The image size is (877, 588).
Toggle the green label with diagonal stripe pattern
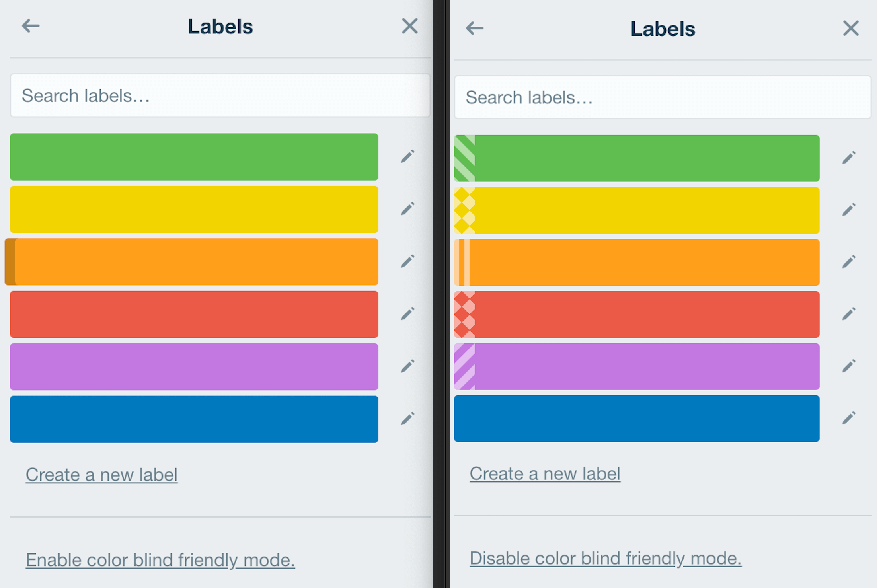[637, 157]
